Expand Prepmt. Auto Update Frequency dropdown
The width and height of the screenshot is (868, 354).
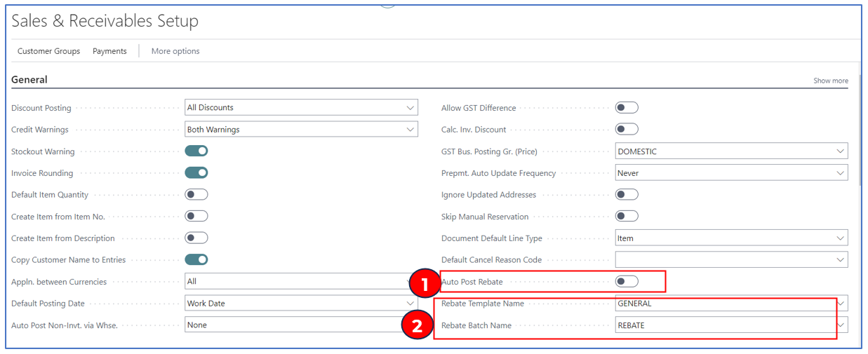[731, 173]
